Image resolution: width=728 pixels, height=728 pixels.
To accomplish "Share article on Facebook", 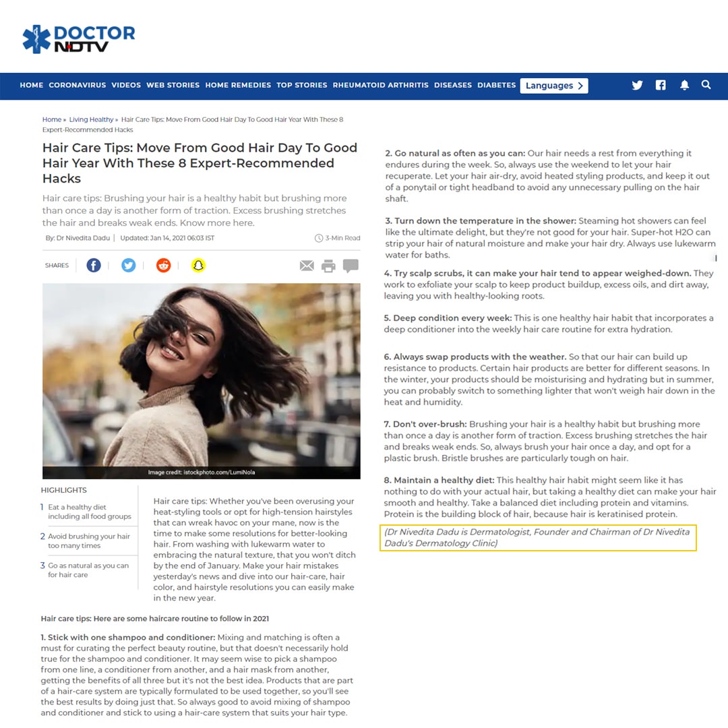I will click(94, 266).
